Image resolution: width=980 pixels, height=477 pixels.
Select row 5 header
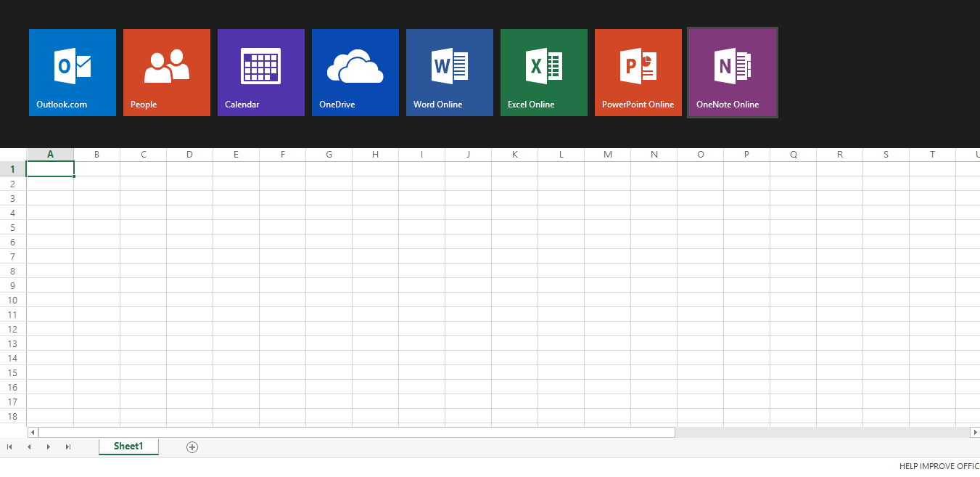click(13, 227)
